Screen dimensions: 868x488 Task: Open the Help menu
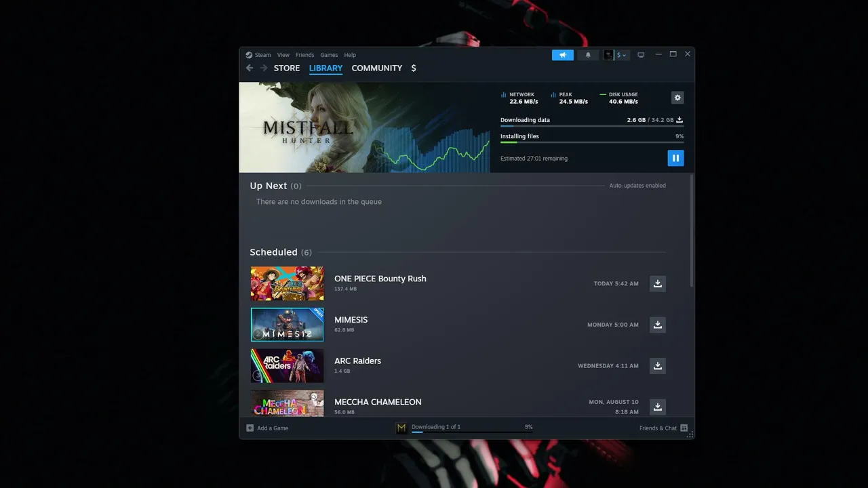coord(350,55)
